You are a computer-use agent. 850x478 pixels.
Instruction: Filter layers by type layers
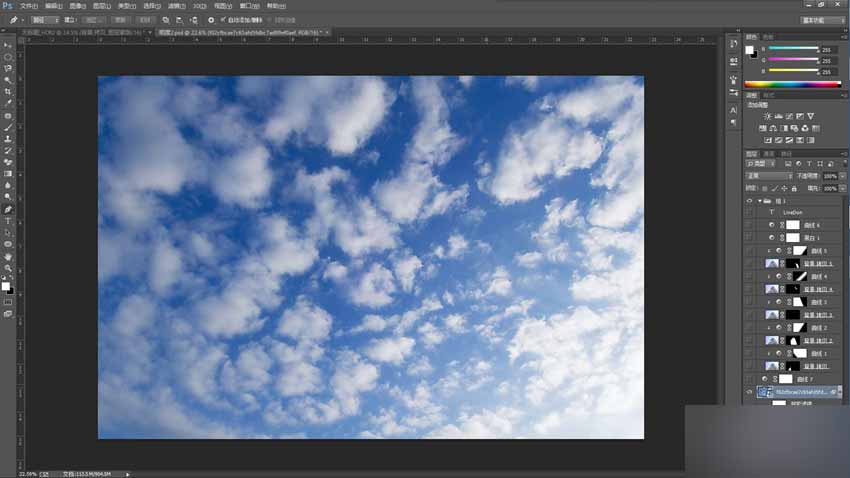tap(809, 164)
